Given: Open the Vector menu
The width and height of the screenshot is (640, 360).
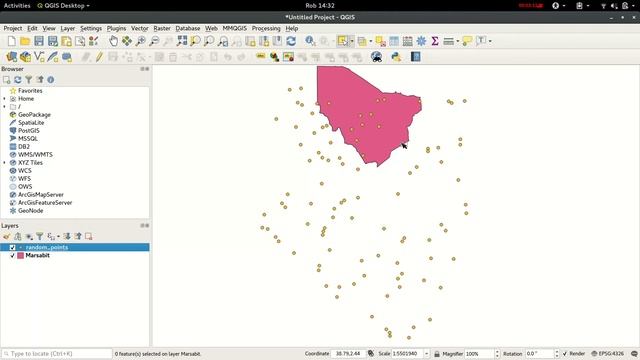Looking at the screenshot, I should [x=140, y=28].
